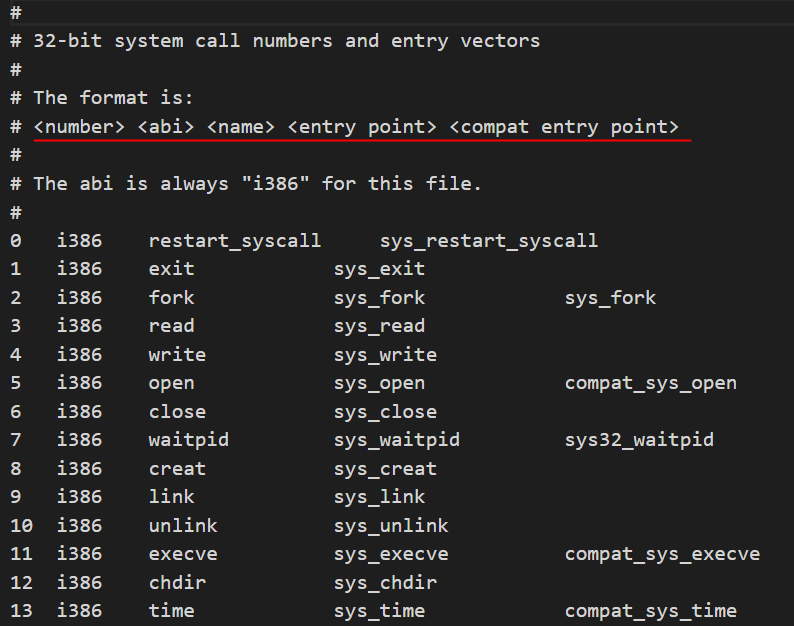
Task: Click the sys_write entry point
Action: click(385, 354)
